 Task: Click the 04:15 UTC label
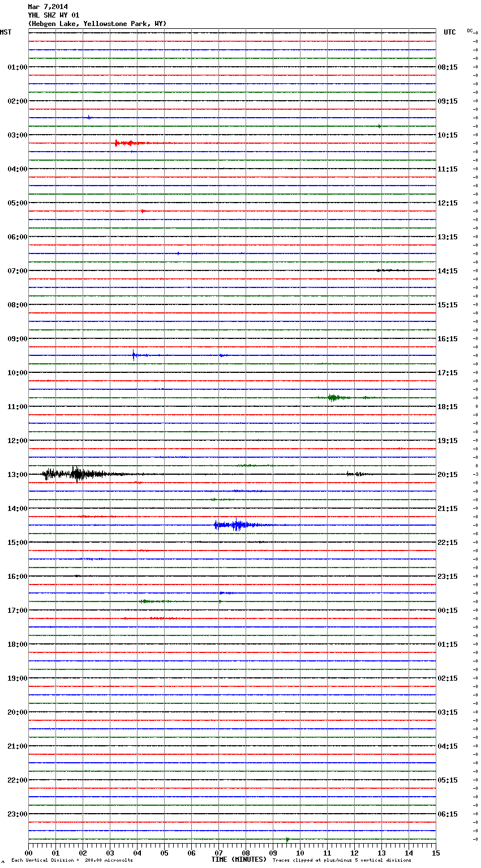pos(448,746)
